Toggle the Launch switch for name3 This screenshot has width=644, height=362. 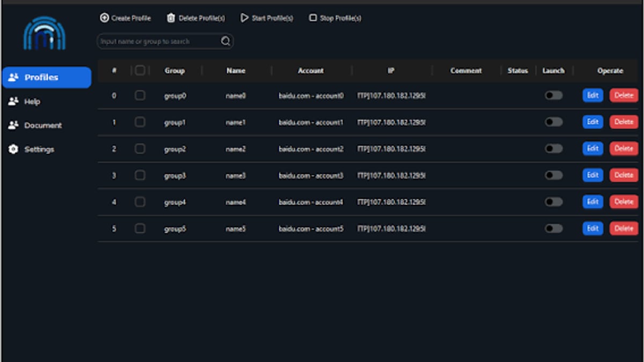pyautogui.click(x=554, y=175)
